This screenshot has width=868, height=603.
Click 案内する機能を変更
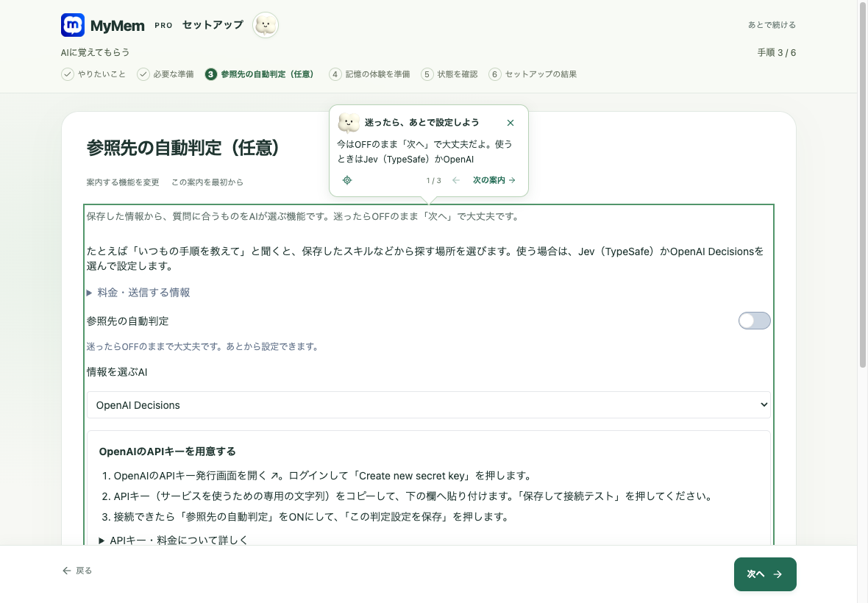tap(123, 182)
